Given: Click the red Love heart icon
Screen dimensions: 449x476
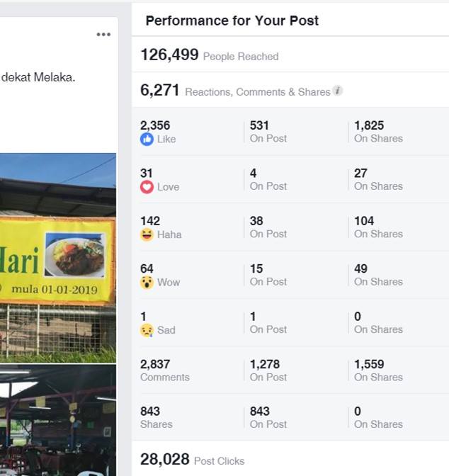Looking at the screenshot, I should point(147,187).
